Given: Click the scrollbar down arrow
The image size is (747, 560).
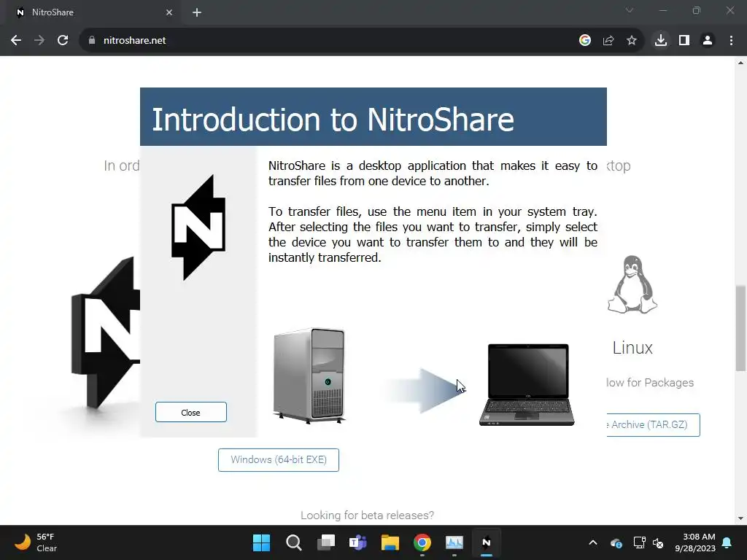Looking at the screenshot, I should (x=741, y=518).
